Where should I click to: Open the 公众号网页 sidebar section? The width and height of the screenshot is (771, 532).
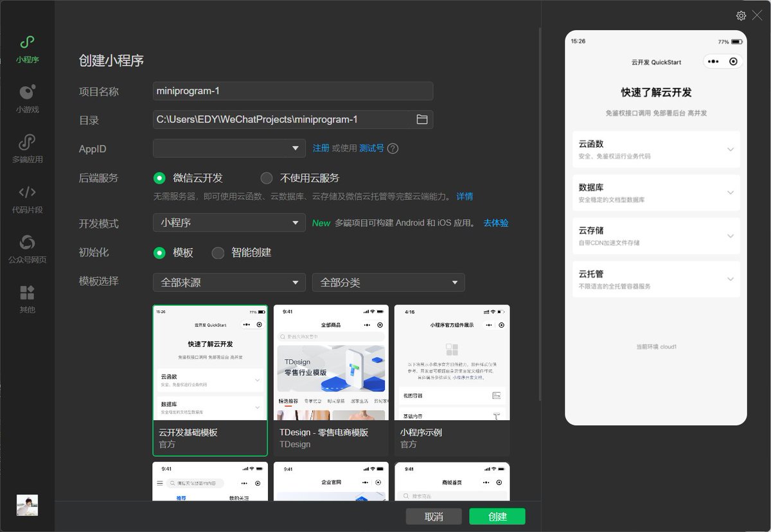[27, 249]
